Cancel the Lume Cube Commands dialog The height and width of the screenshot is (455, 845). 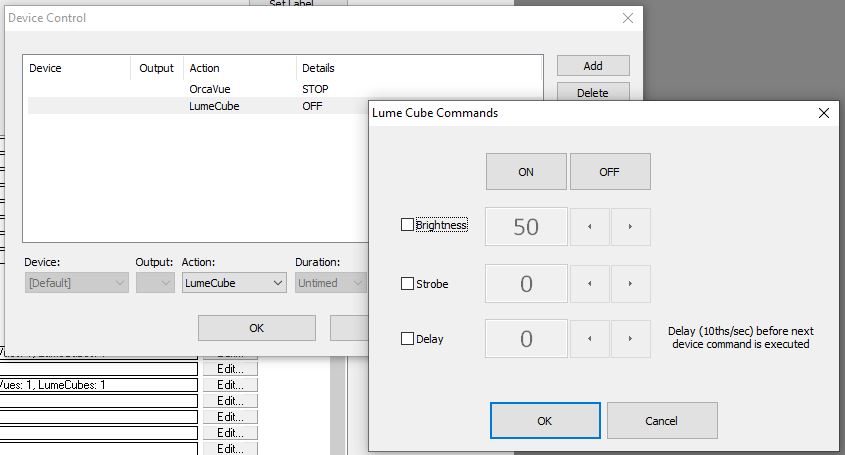point(662,420)
